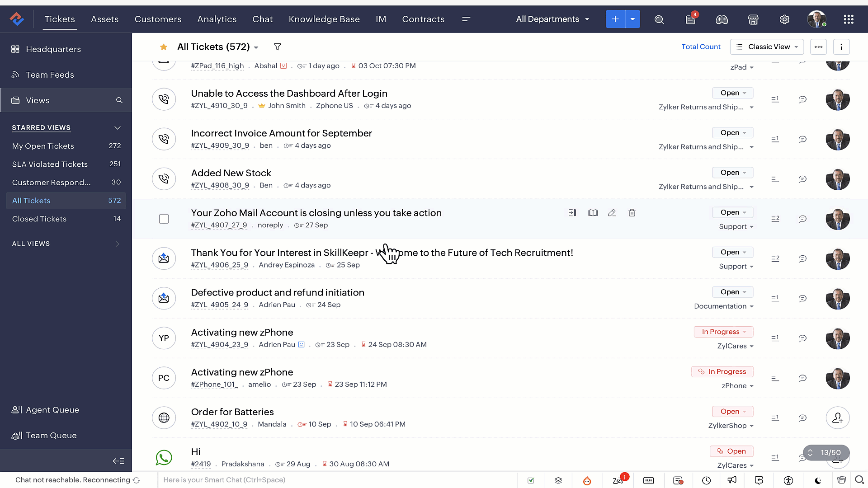Open the Knowledge Base tab

(x=324, y=19)
